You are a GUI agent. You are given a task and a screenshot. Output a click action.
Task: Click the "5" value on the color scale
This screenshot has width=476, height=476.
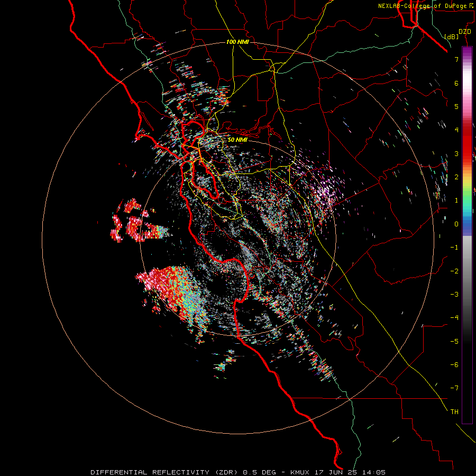click(x=456, y=106)
